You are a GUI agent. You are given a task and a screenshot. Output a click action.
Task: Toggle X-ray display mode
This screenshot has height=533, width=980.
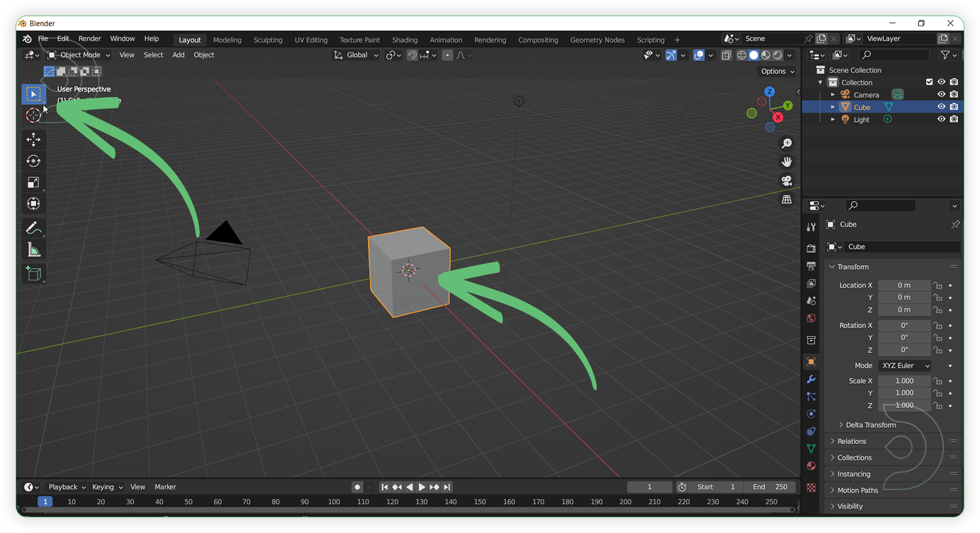click(726, 55)
